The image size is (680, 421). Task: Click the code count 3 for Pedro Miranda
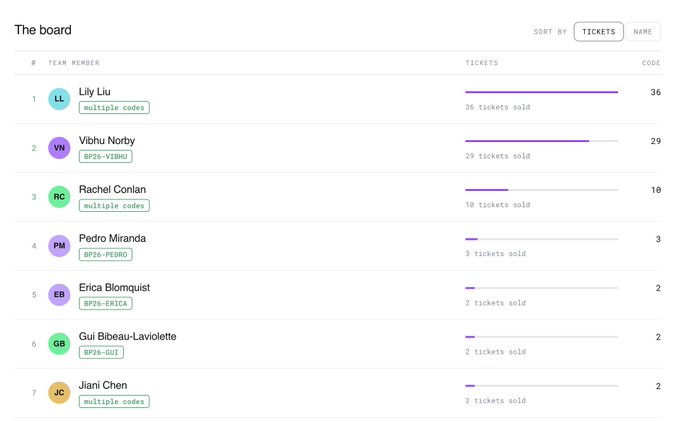pyautogui.click(x=658, y=239)
